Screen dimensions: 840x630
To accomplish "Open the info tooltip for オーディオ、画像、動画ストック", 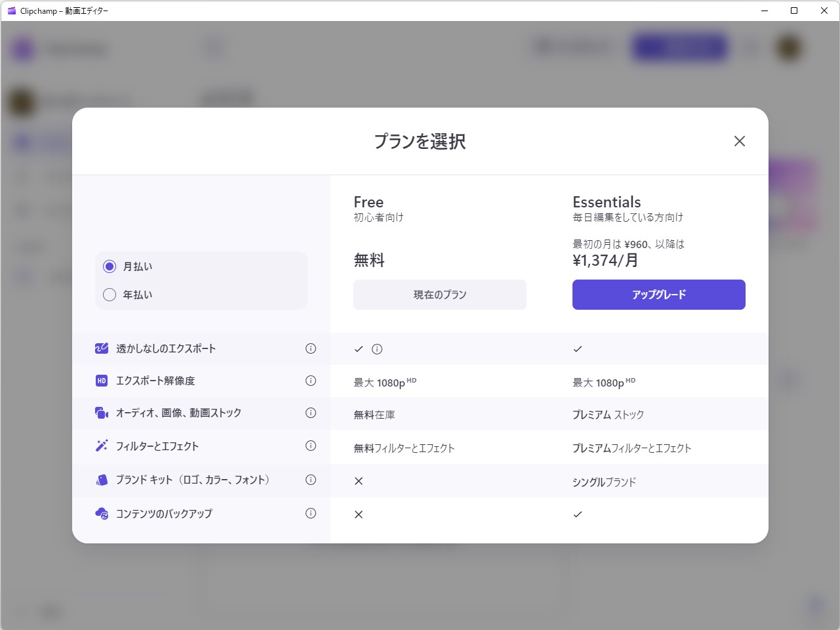I will (311, 413).
